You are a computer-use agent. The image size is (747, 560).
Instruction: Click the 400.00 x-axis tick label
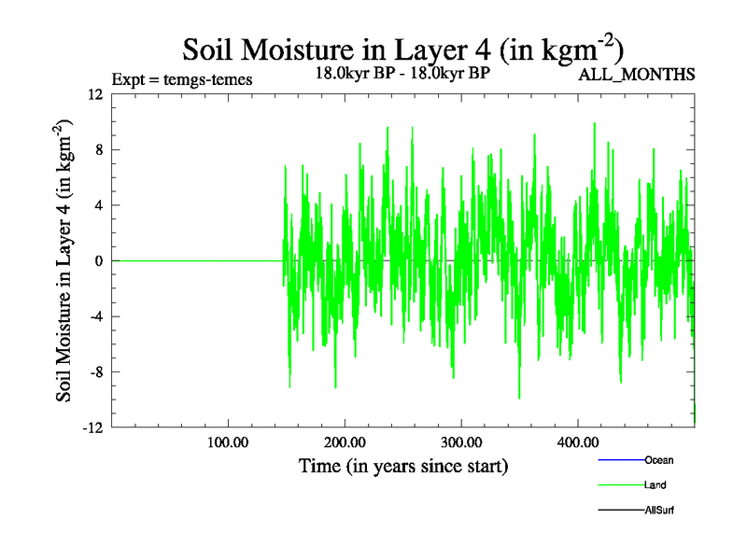coord(577,441)
